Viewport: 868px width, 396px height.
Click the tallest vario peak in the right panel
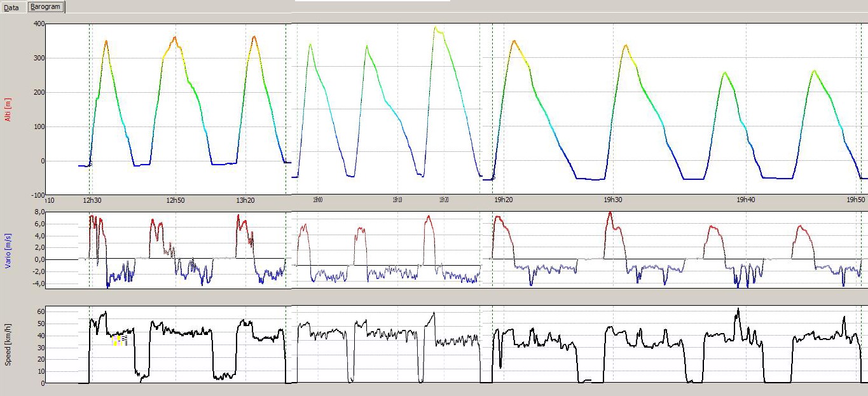tap(610, 213)
